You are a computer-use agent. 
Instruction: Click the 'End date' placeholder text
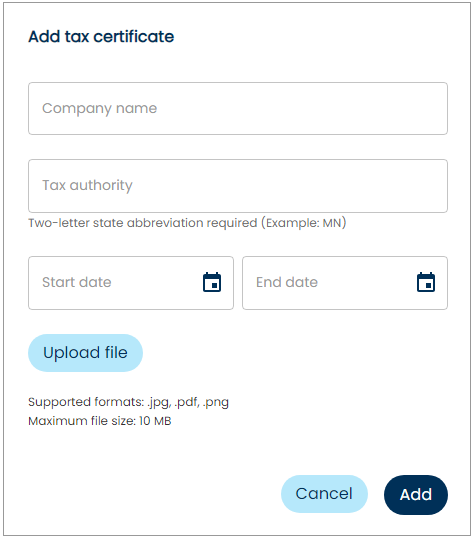[287, 282]
